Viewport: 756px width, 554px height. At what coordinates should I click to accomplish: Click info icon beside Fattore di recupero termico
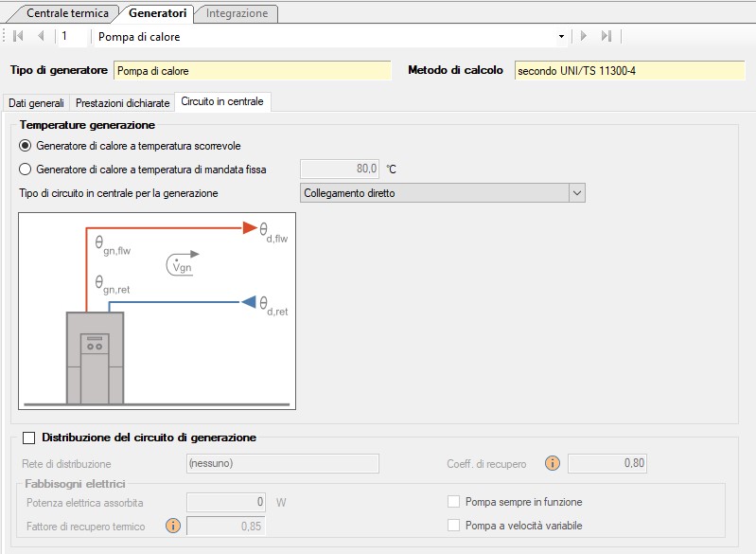click(x=172, y=526)
